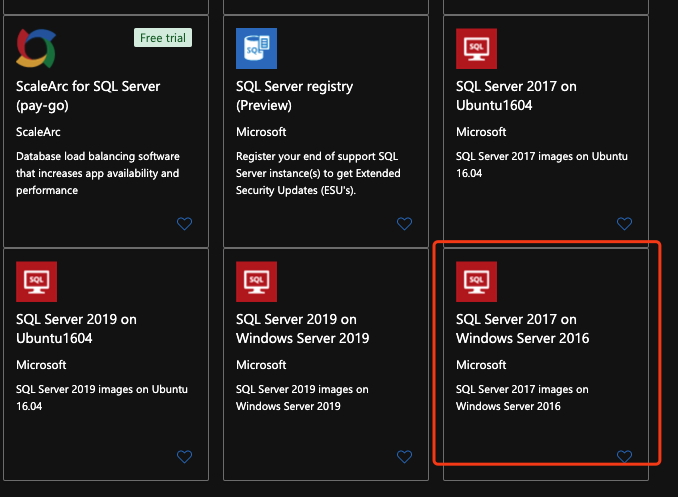Favorite SQL Server 2019 on Ubuntu1604 with heart

point(185,456)
